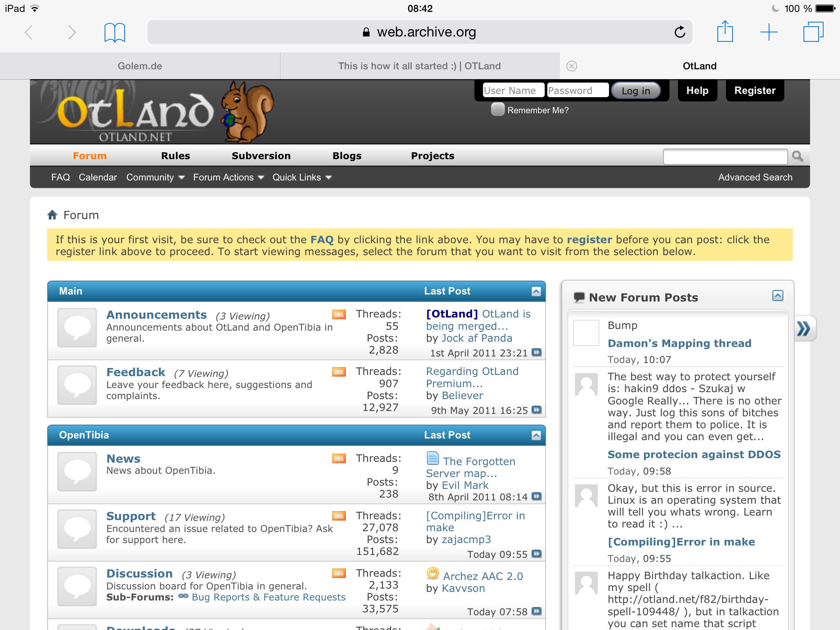Screen dimensions: 840x630
Task: Go to last post icon in News
Action: point(536,496)
